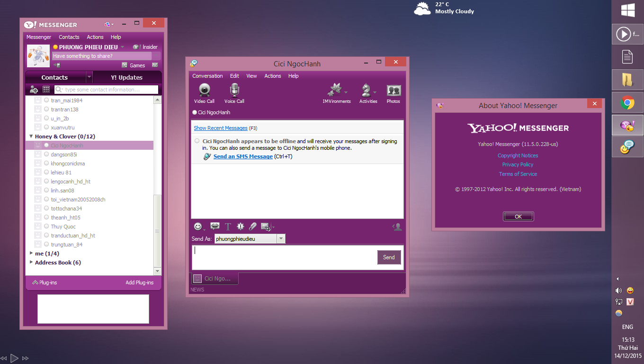Switch to the Y! Updates tab
The height and width of the screenshot is (364, 644).
127,77
